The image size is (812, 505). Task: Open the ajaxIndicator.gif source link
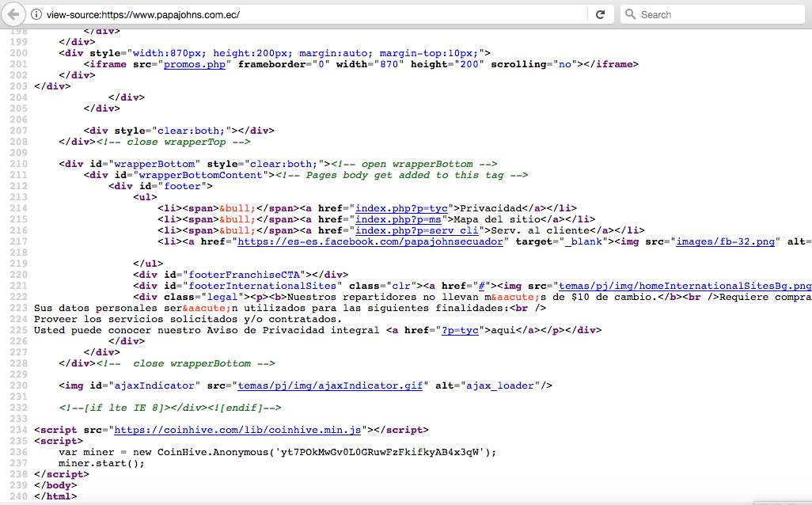(330, 385)
